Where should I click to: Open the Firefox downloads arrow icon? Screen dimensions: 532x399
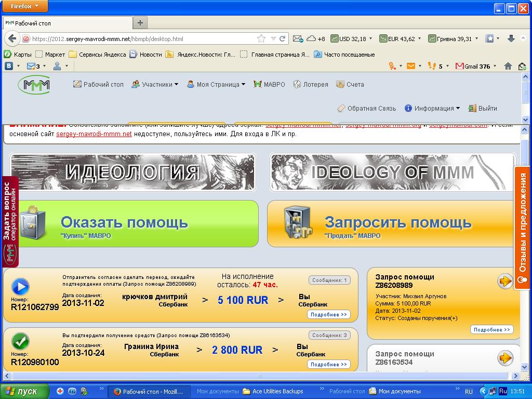[x=511, y=38]
